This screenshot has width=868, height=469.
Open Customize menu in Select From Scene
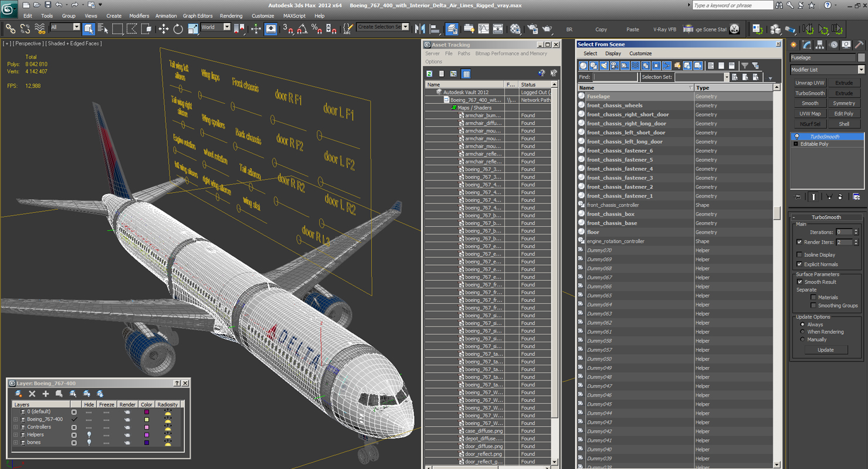point(640,53)
